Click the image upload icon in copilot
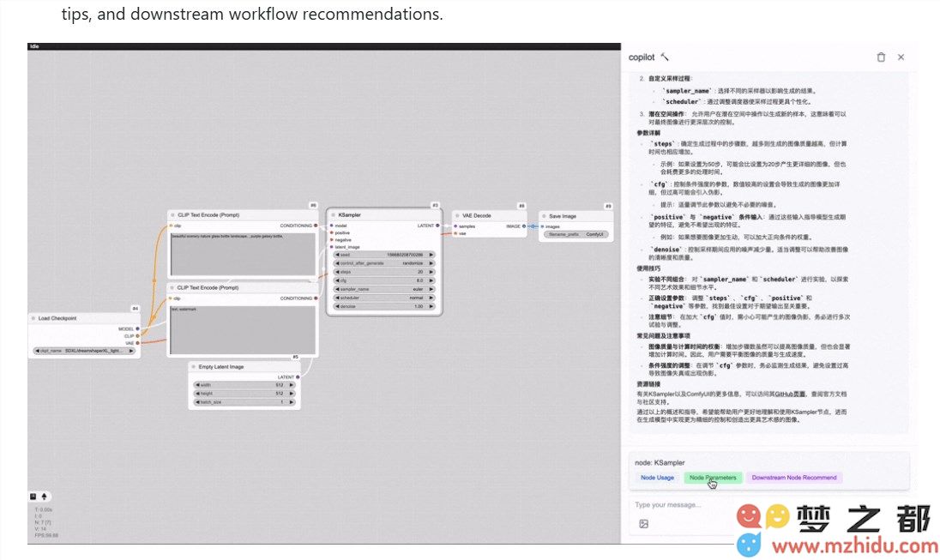The height and width of the screenshot is (560, 940). tap(644, 523)
